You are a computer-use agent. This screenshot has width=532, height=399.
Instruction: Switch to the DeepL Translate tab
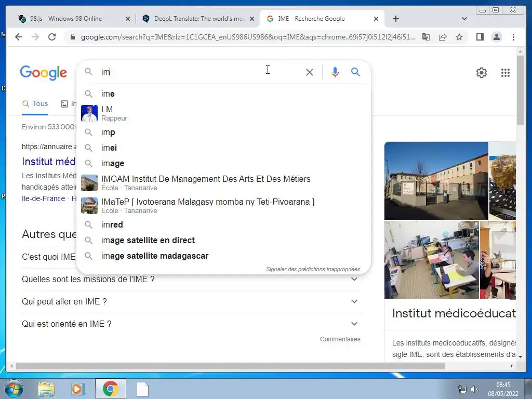pyautogui.click(x=199, y=19)
